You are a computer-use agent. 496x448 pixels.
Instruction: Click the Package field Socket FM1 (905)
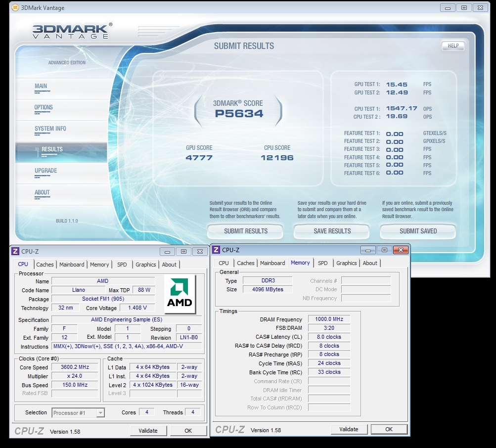tap(103, 299)
